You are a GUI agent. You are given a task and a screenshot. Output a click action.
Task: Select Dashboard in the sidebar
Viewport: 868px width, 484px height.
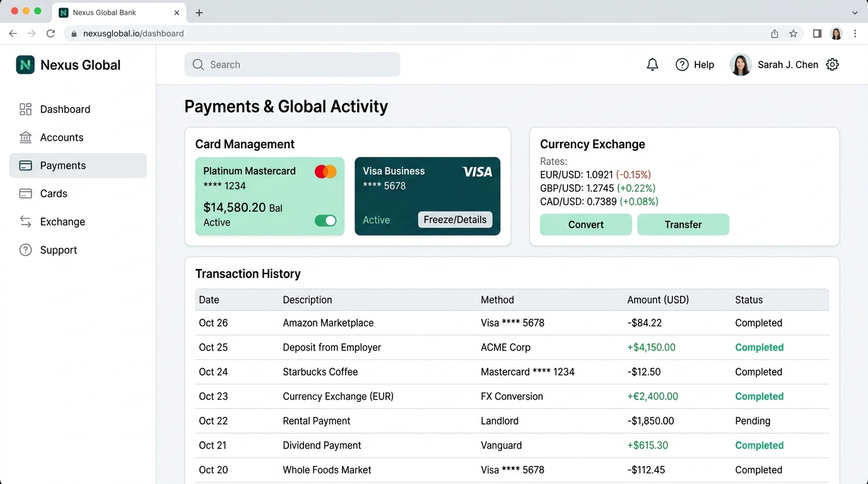point(78,109)
